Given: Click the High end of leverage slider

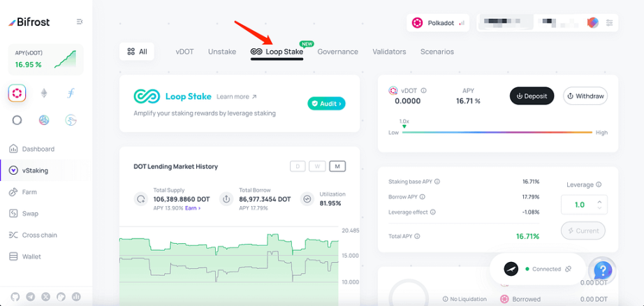Looking at the screenshot, I should pos(601,133).
